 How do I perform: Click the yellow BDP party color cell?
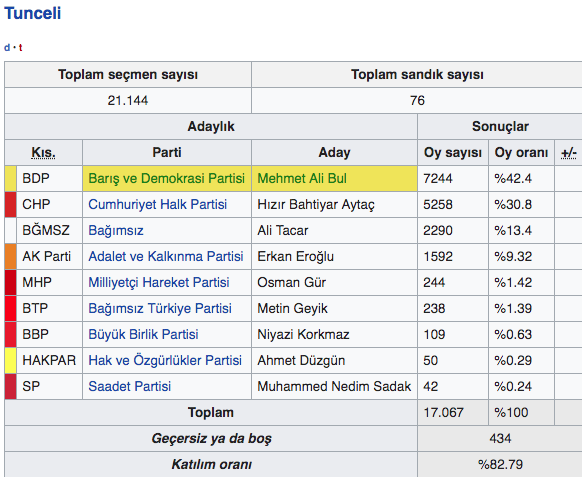pyautogui.click(x=10, y=179)
